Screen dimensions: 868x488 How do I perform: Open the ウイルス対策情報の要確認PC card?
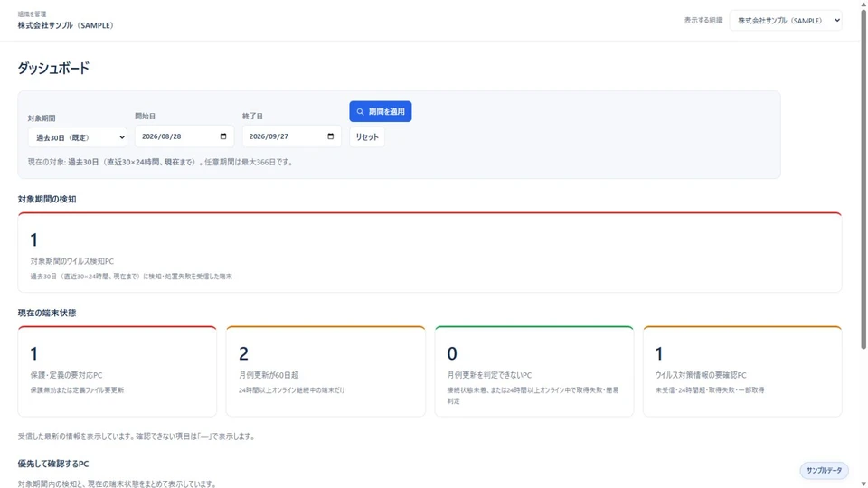[742, 371]
